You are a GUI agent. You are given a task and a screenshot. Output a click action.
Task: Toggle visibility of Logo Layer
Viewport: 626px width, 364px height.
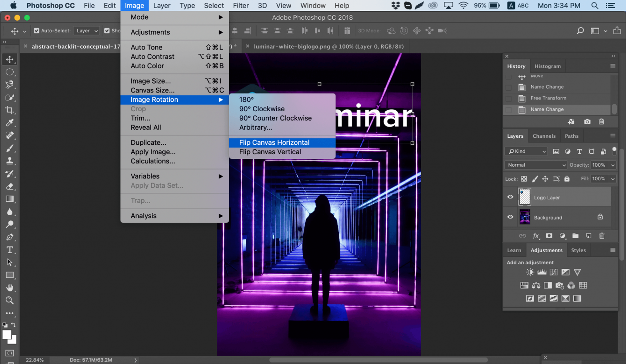point(510,197)
